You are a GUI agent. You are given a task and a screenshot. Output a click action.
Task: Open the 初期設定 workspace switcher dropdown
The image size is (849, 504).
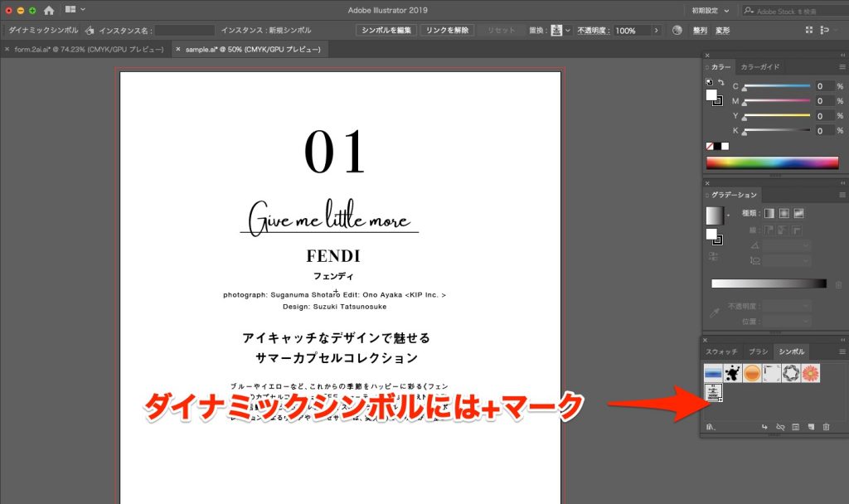[x=710, y=11]
